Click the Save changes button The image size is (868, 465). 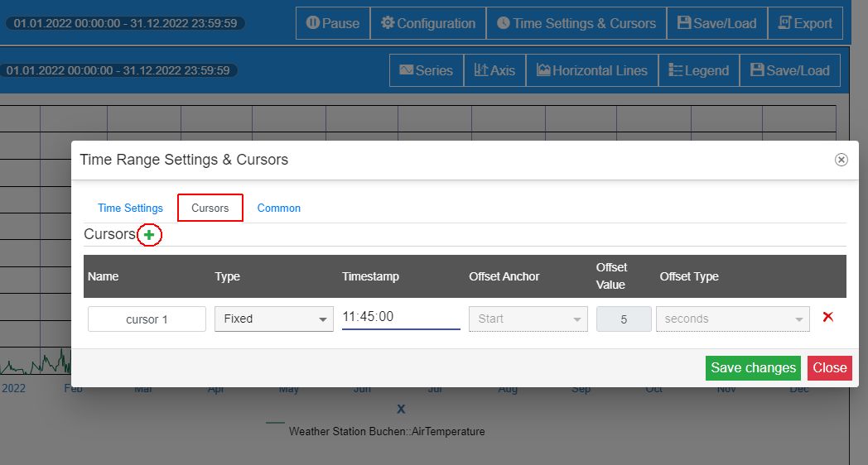[x=753, y=368]
